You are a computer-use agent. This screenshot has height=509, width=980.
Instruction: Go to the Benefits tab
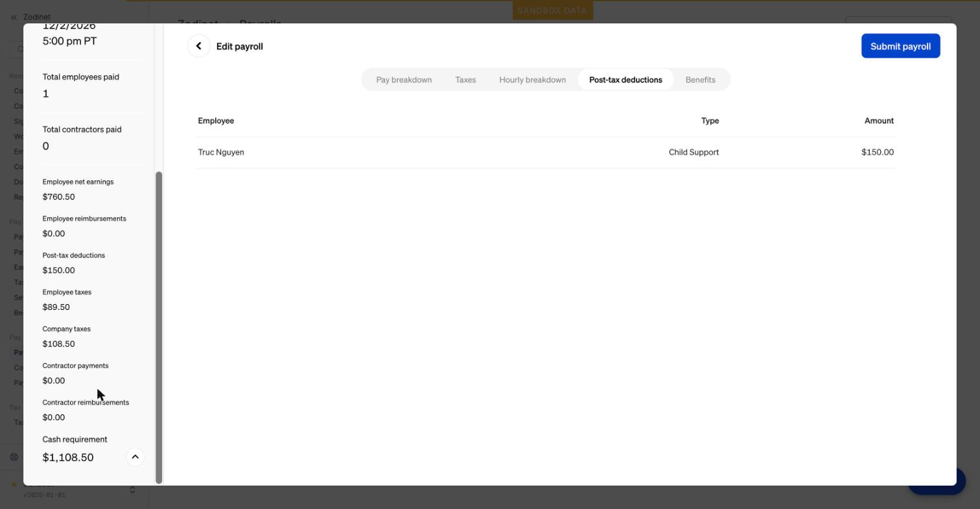pyautogui.click(x=700, y=80)
